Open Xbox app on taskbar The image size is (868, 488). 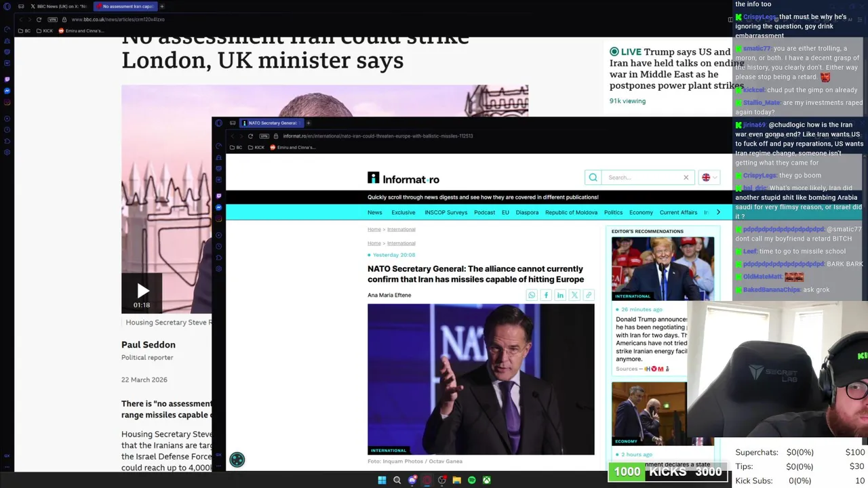(487, 480)
